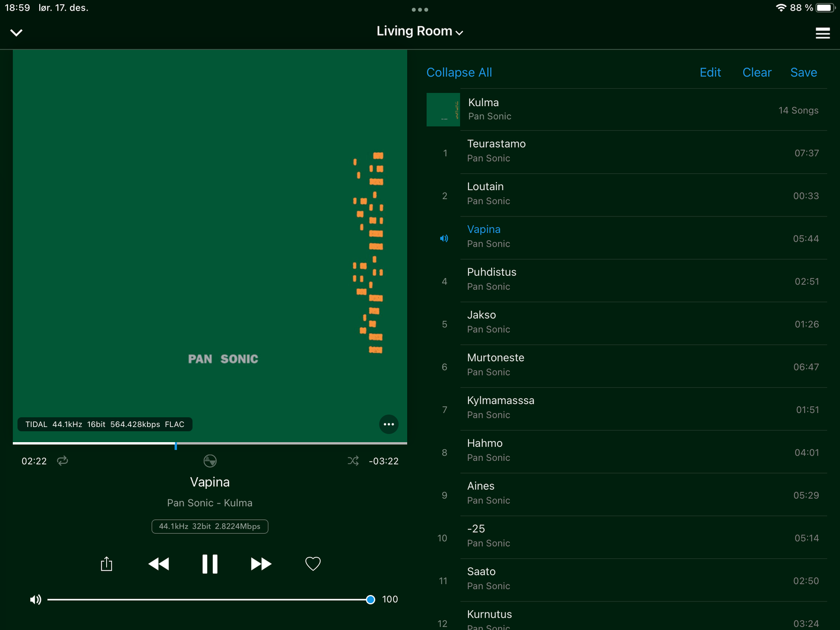Click the Kulma album thumbnail
The height and width of the screenshot is (630, 840).
coord(443,110)
